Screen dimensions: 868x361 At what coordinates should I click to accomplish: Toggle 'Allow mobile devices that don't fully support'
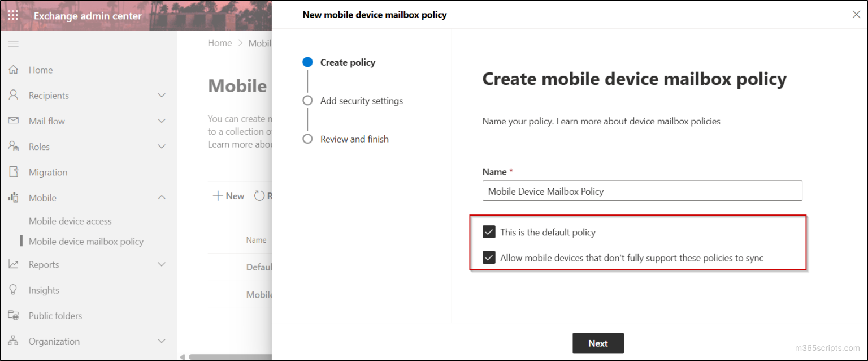(x=489, y=257)
